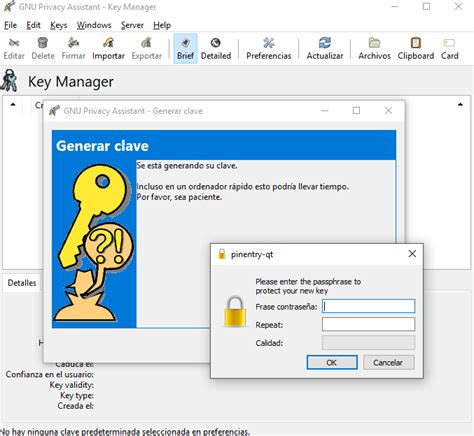Switch to Brief key view
The height and width of the screenshot is (436, 474).
click(185, 49)
